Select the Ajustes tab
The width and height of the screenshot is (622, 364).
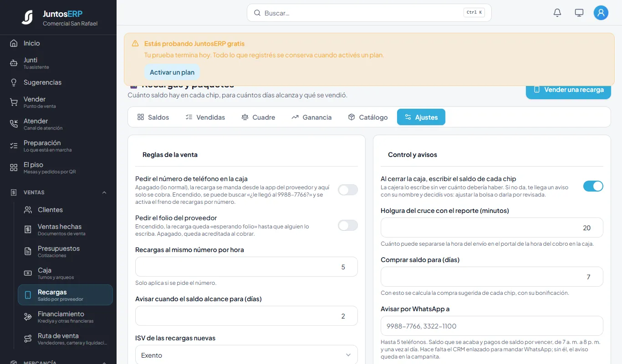[421, 117]
